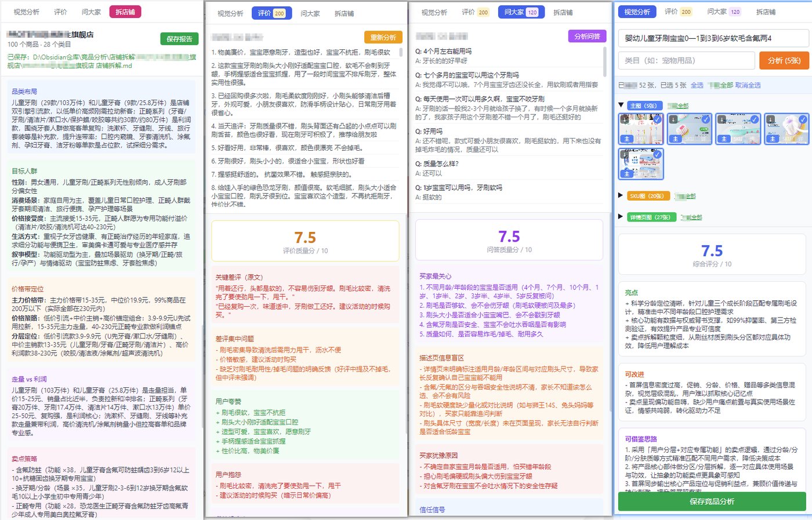Switch to 评价 tab in shop teardown panel
Image resolution: width=812 pixels, height=520 pixels.
pyautogui.click(x=60, y=12)
